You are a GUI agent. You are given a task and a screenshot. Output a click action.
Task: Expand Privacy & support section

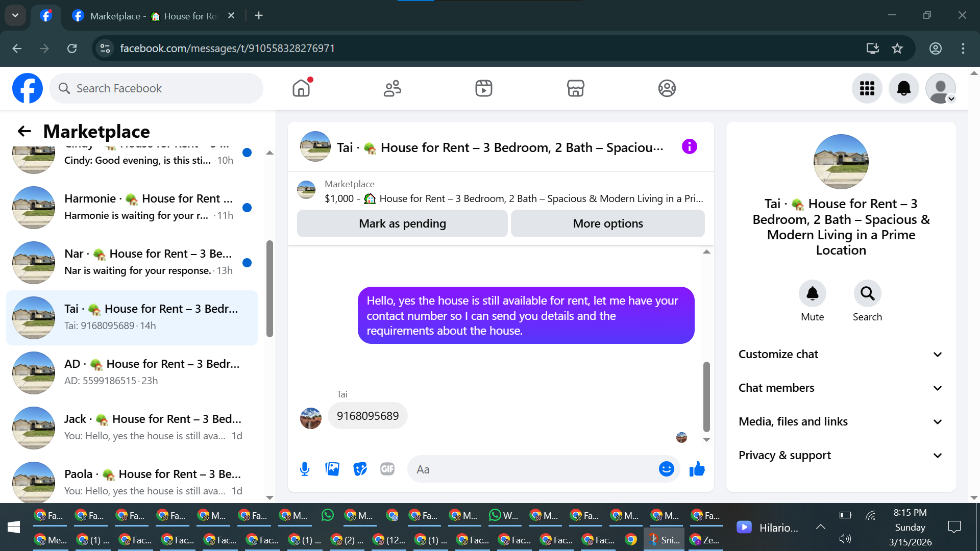point(841,455)
